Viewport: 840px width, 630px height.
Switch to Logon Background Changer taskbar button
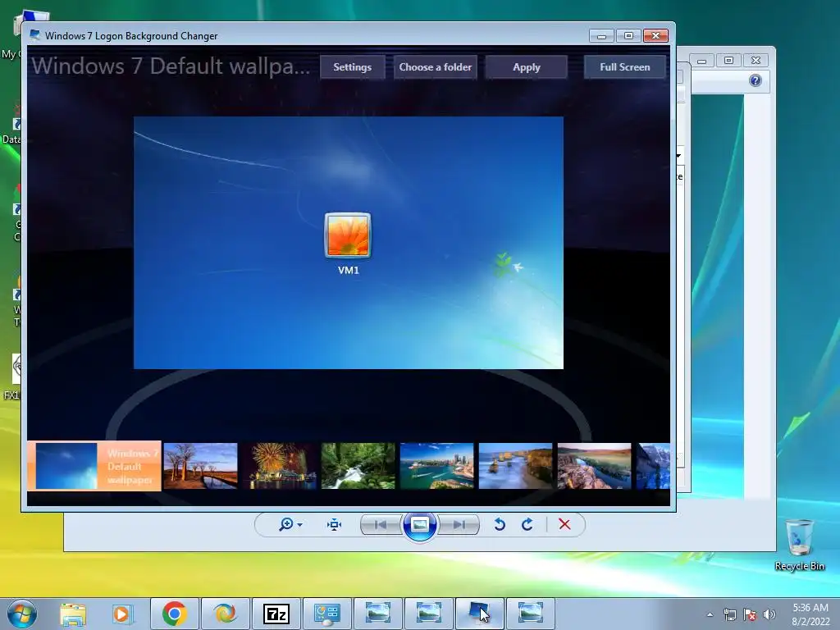(x=479, y=614)
